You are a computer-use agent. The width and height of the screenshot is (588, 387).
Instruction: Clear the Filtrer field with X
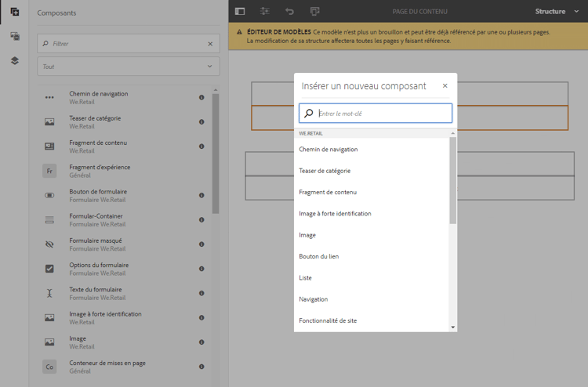point(210,44)
